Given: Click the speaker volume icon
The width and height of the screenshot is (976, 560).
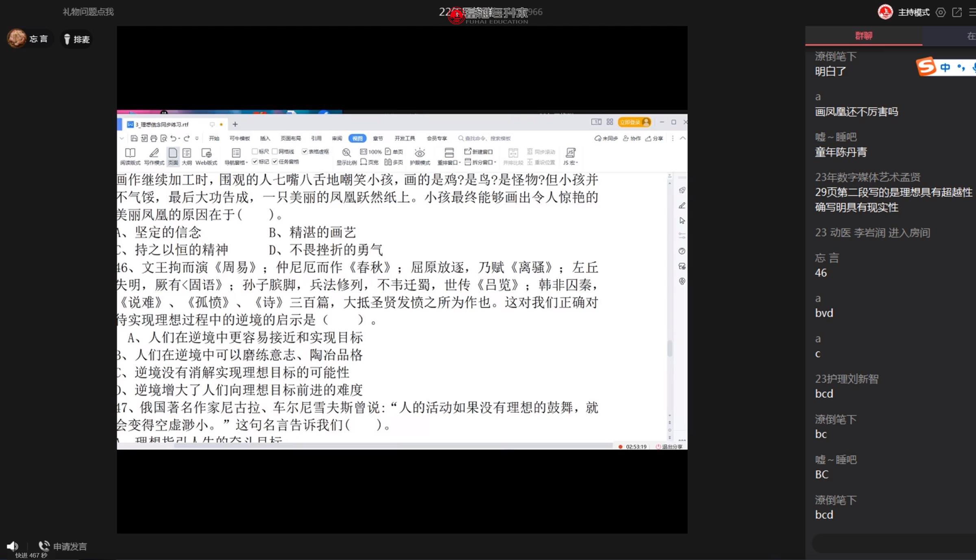Looking at the screenshot, I should pyautogui.click(x=12, y=546).
